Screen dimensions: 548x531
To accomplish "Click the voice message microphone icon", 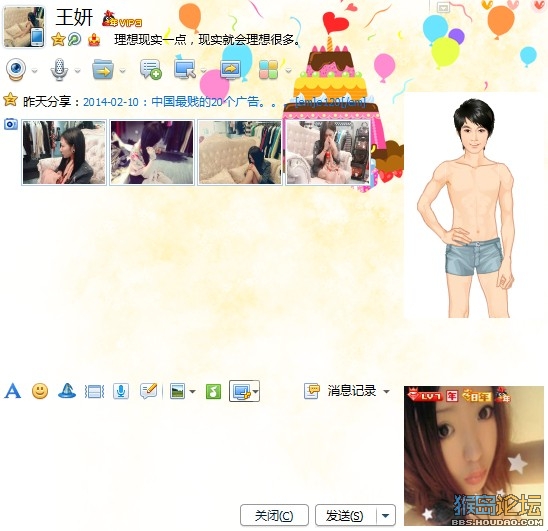I will point(121,391).
